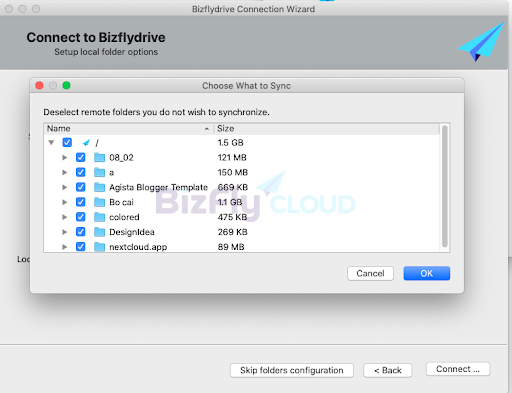512x393 pixels.
Task: Select the Agista Blogger Template row name
Action: (158, 187)
